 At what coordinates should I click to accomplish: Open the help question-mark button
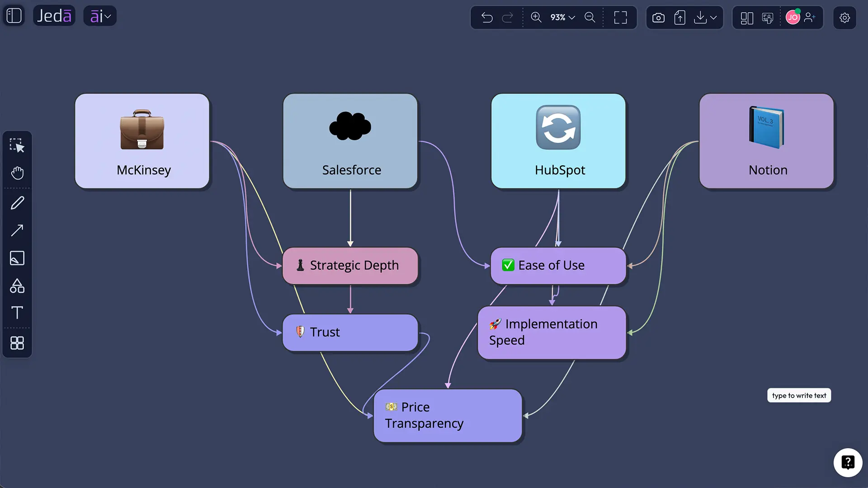coord(848,463)
